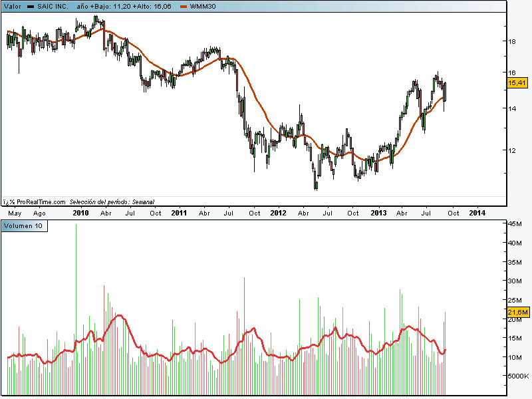Image resolution: width=532 pixels, height=399 pixels.
Task: Open the ProRealTime.com link
Action: point(41,201)
